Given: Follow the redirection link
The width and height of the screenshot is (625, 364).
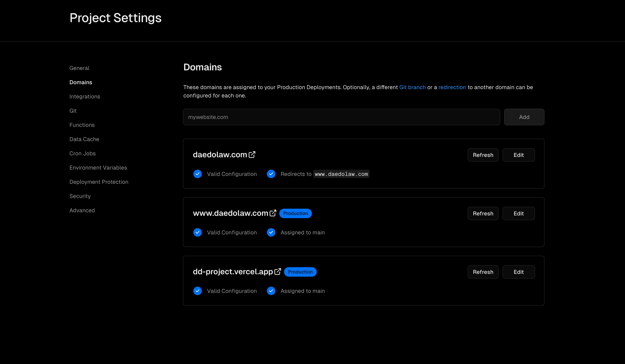Looking at the screenshot, I should pyautogui.click(x=452, y=87).
